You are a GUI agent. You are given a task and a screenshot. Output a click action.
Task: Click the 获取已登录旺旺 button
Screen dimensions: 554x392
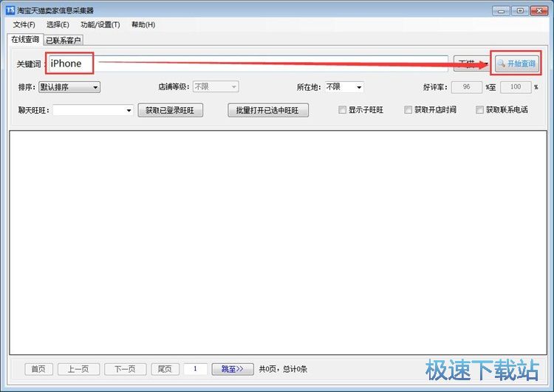(x=170, y=110)
